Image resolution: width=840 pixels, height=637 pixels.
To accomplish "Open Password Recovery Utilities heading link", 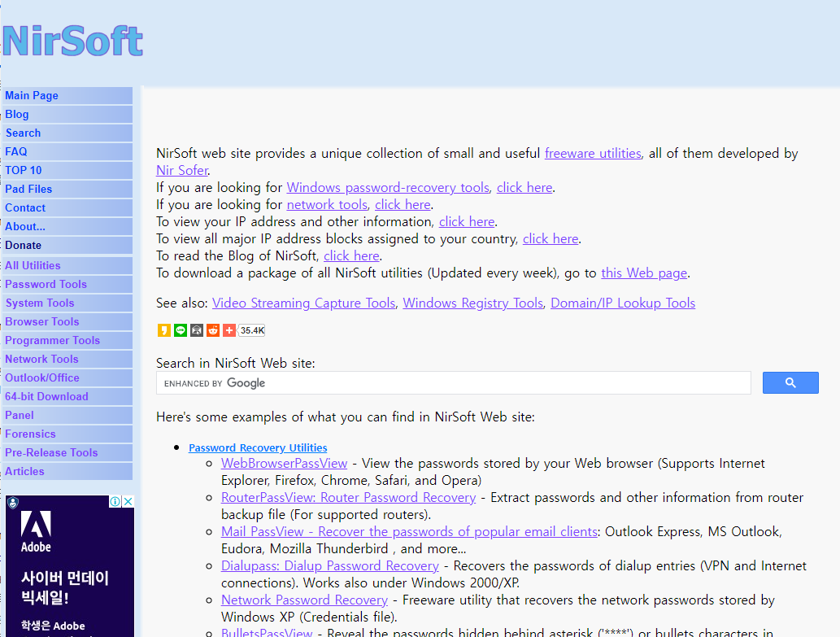I will (258, 448).
